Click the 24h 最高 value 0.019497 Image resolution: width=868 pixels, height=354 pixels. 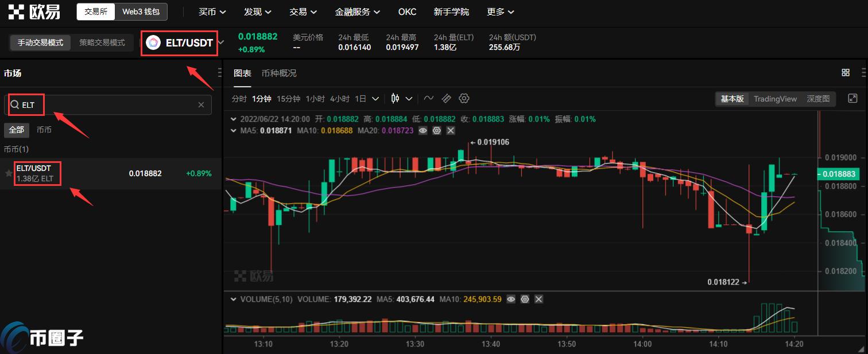[x=402, y=48]
